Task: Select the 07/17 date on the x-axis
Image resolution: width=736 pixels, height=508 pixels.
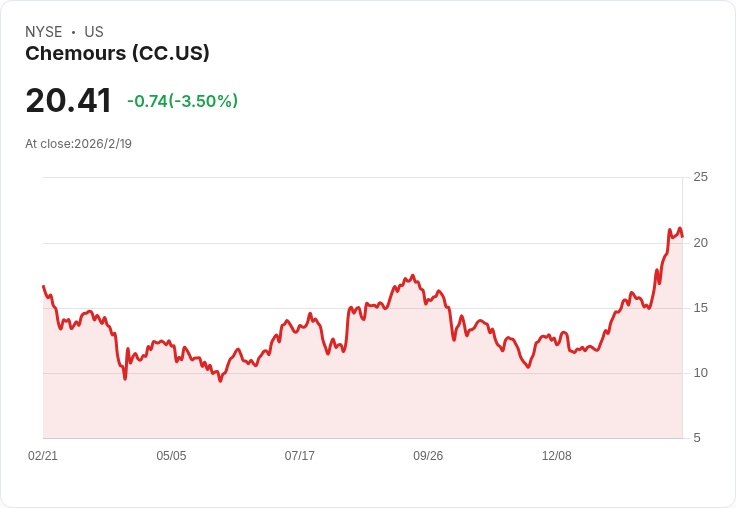Action: 299,456
